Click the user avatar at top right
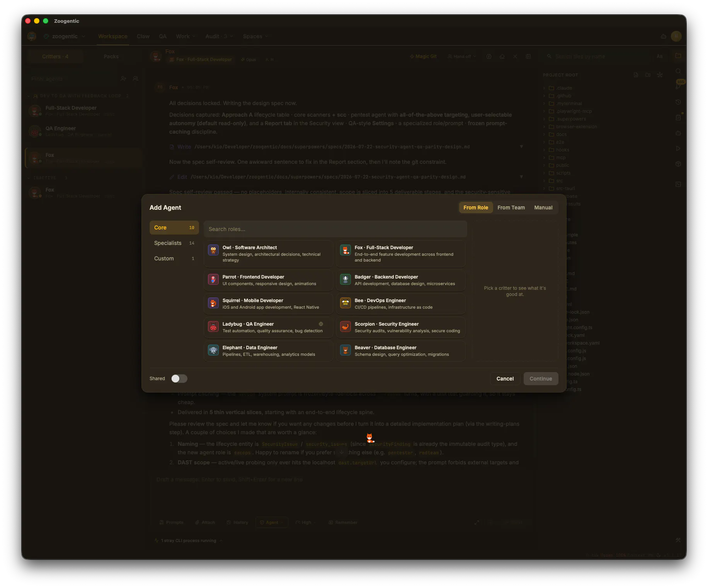Screen dimensions: 708x588 click(x=676, y=36)
